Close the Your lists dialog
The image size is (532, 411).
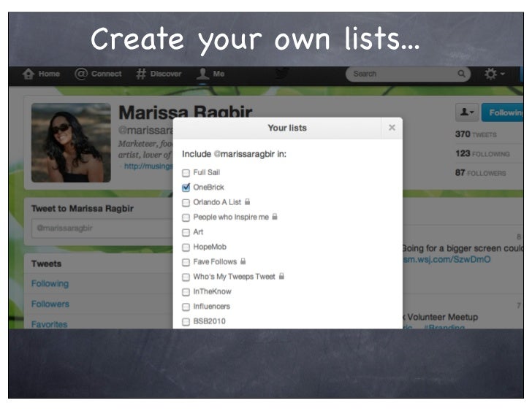click(x=392, y=128)
